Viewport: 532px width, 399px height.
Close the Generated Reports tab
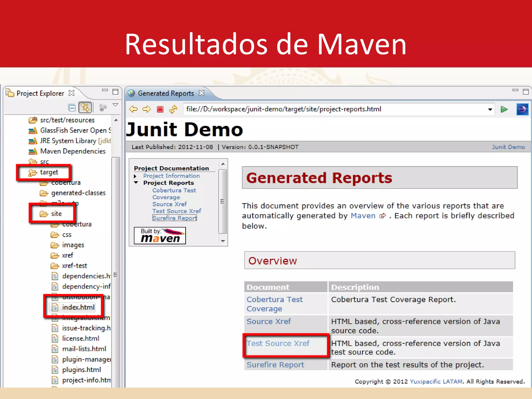coord(201,93)
